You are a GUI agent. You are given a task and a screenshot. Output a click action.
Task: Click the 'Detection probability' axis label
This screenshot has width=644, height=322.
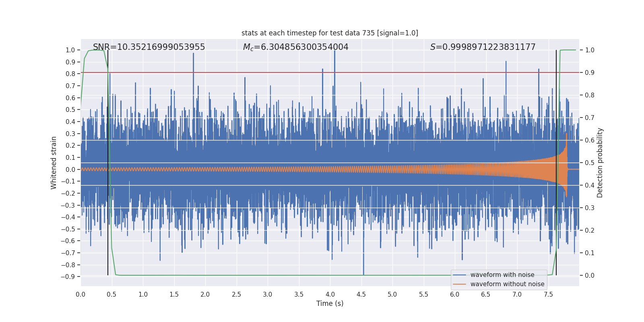click(x=600, y=163)
